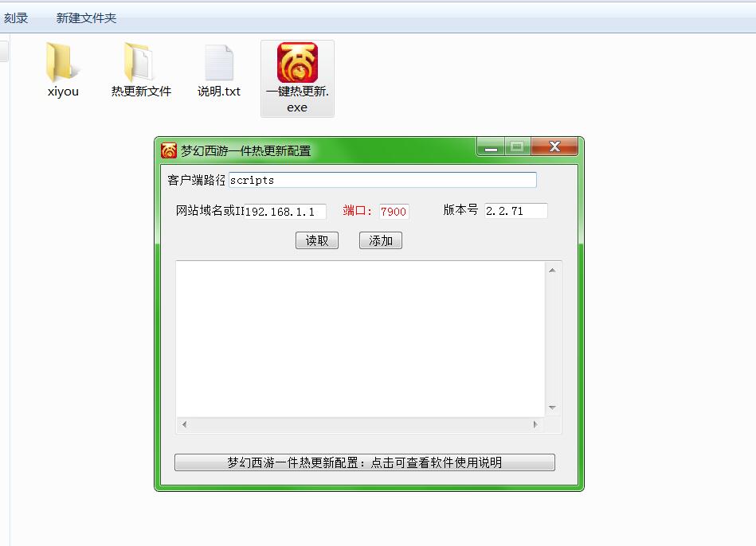The width and height of the screenshot is (756, 546).
Task: Select the 说明.txt file icon
Action: coord(219,63)
